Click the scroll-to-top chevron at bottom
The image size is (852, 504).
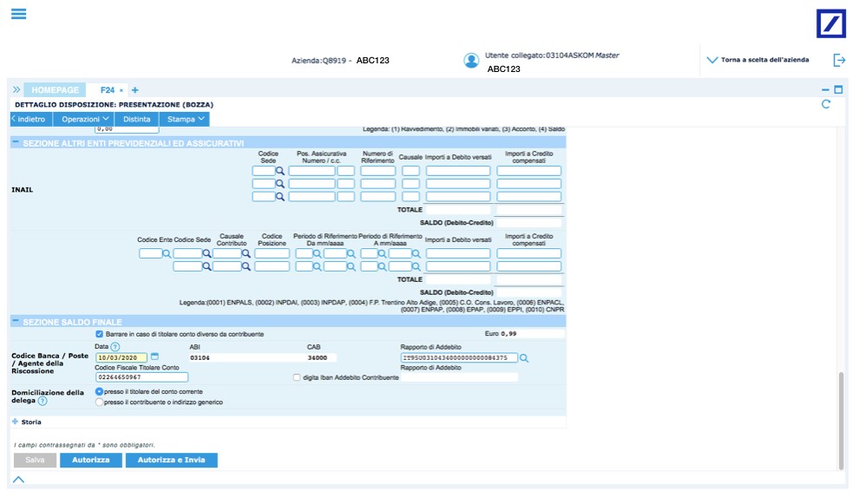tap(18, 479)
